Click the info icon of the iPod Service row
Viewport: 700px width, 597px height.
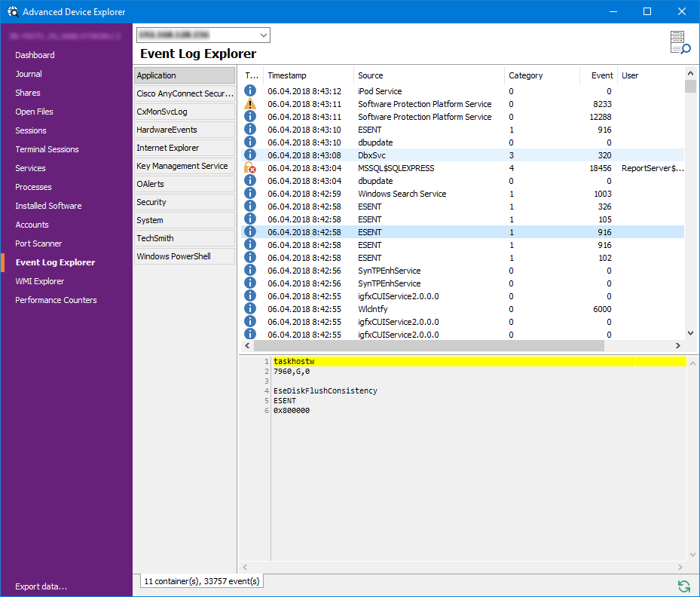point(250,91)
